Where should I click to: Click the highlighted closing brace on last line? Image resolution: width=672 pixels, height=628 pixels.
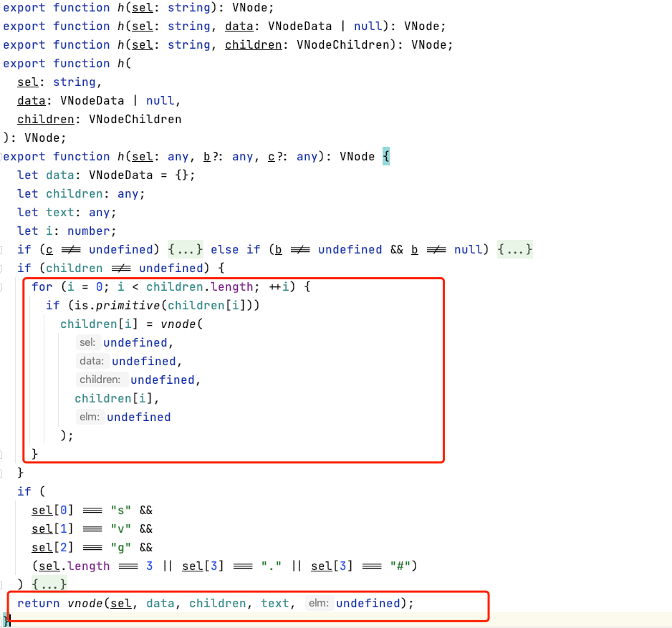6,620
